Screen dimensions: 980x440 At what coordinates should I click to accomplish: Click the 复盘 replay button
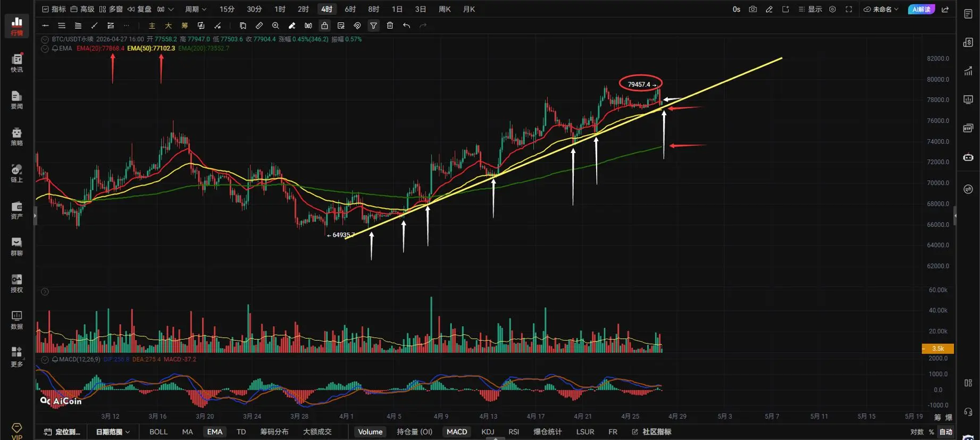[139, 9]
